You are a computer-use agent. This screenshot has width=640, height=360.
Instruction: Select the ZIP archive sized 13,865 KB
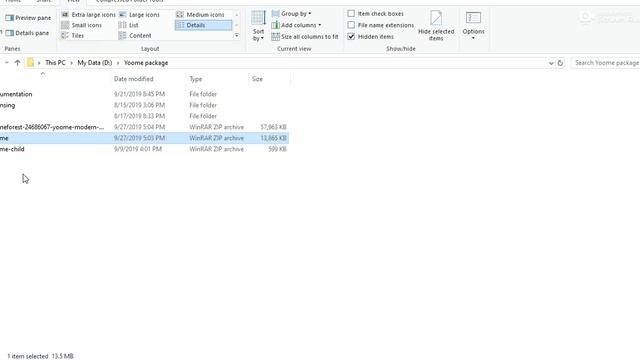144,138
